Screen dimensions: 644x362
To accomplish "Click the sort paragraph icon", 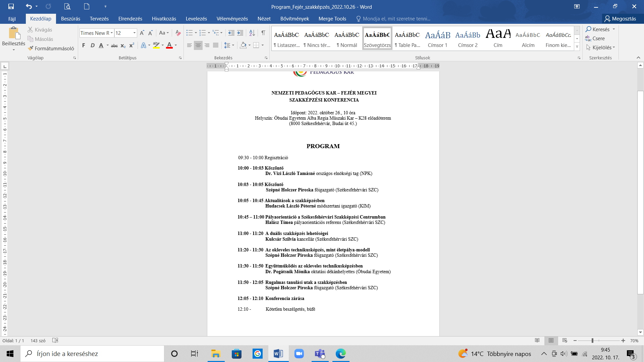I will (252, 33).
